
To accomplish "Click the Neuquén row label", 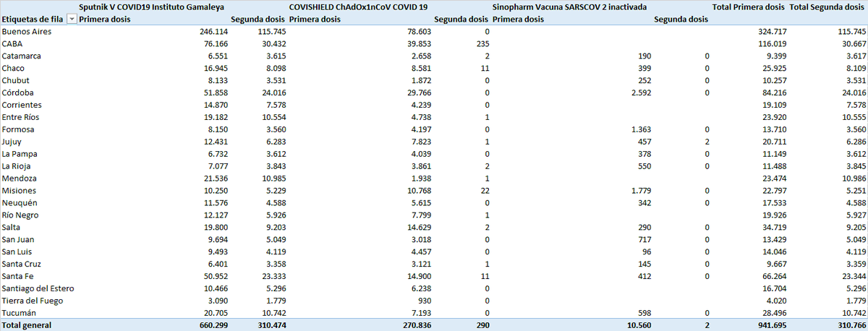I will (20, 203).
